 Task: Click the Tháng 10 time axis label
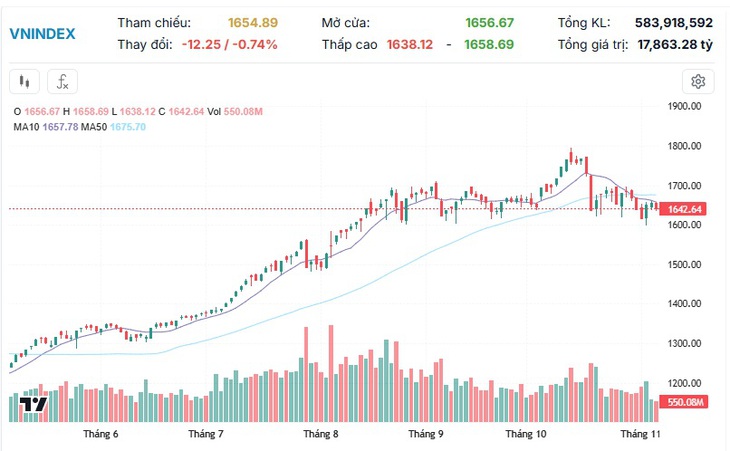[526, 434]
